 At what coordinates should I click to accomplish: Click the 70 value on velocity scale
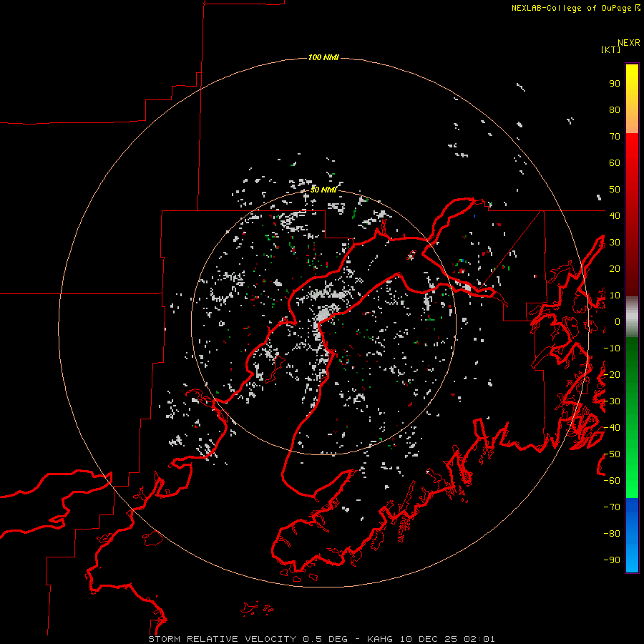(x=615, y=137)
